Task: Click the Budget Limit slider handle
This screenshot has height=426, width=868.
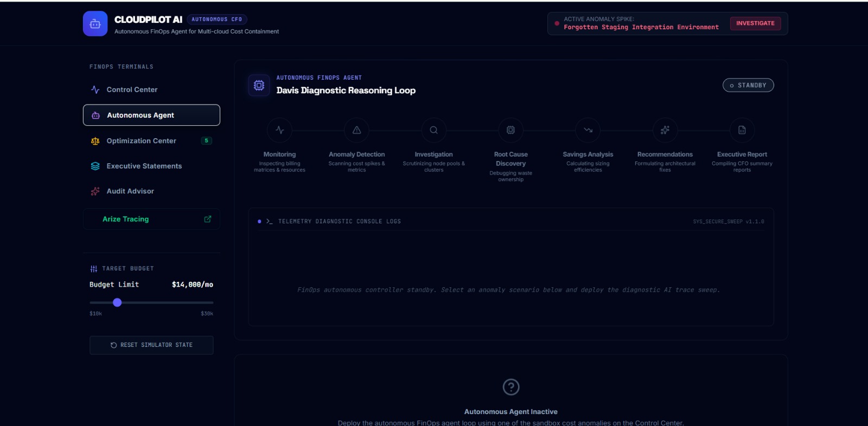Action: (x=117, y=302)
